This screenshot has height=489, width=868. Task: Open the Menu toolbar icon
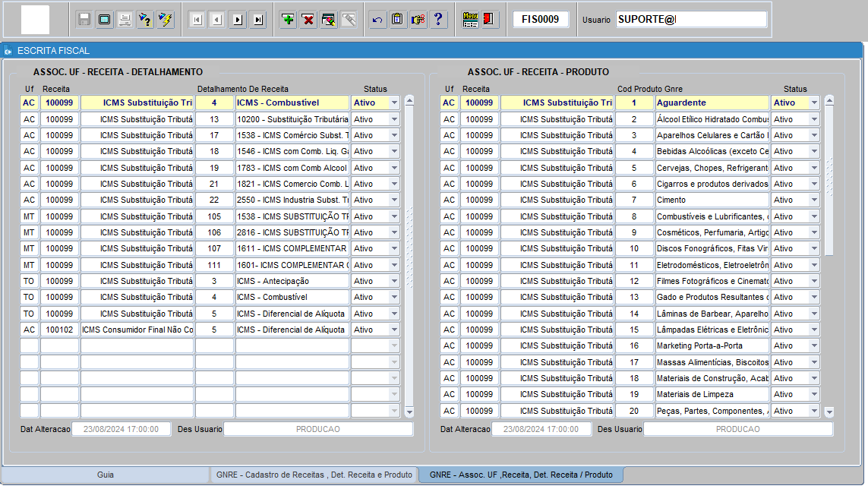click(470, 20)
